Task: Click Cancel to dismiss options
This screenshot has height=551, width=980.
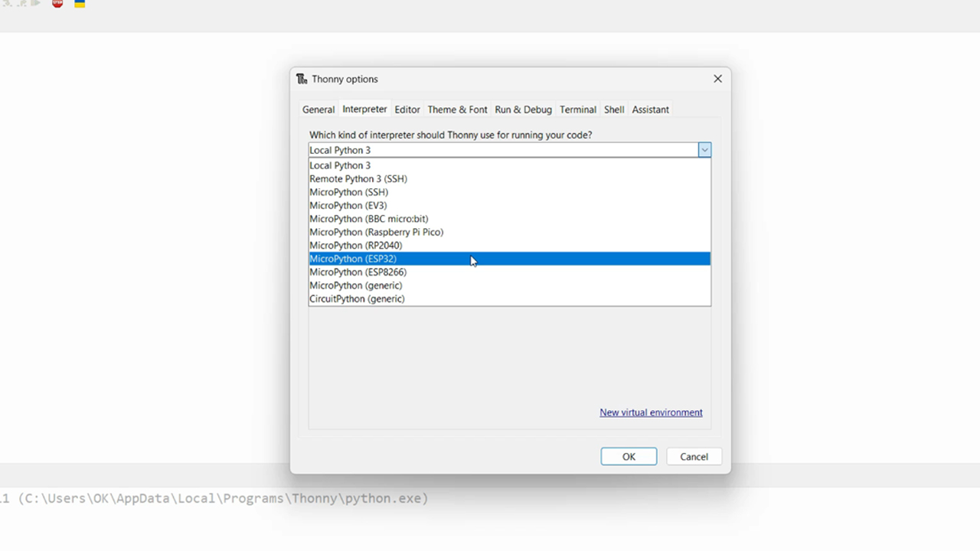Action: pyautogui.click(x=694, y=457)
